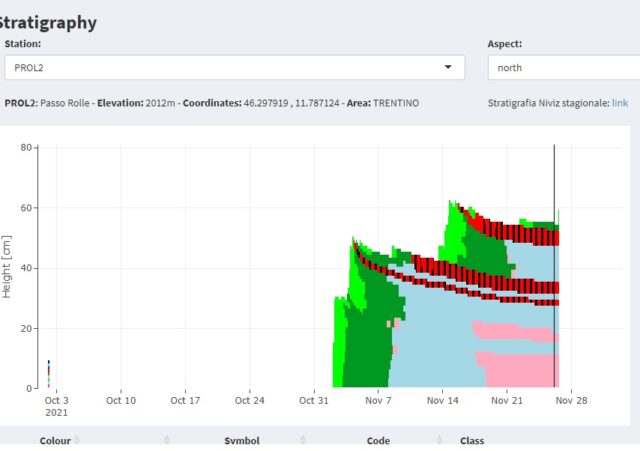
Task: Click the sort arrows right of Symbol header
Action: [x=303, y=440]
